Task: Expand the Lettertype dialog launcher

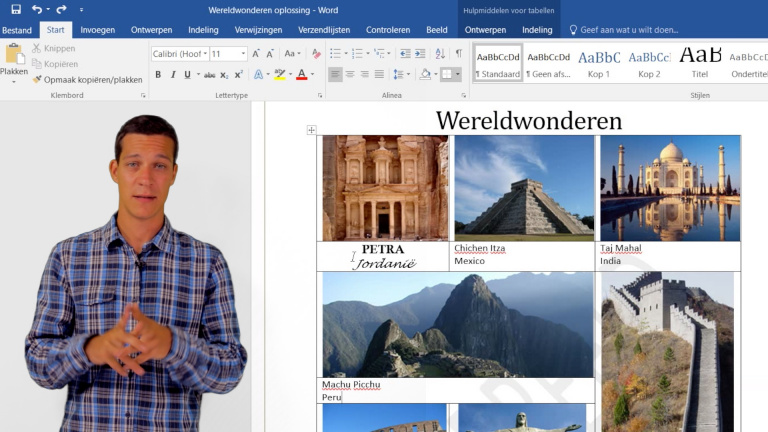Action: click(x=320, y=96)
